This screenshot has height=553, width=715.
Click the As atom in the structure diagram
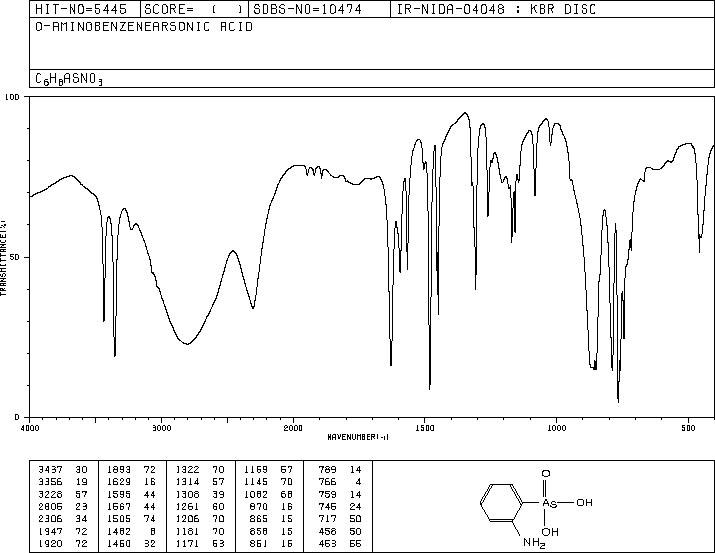point(549,503)
